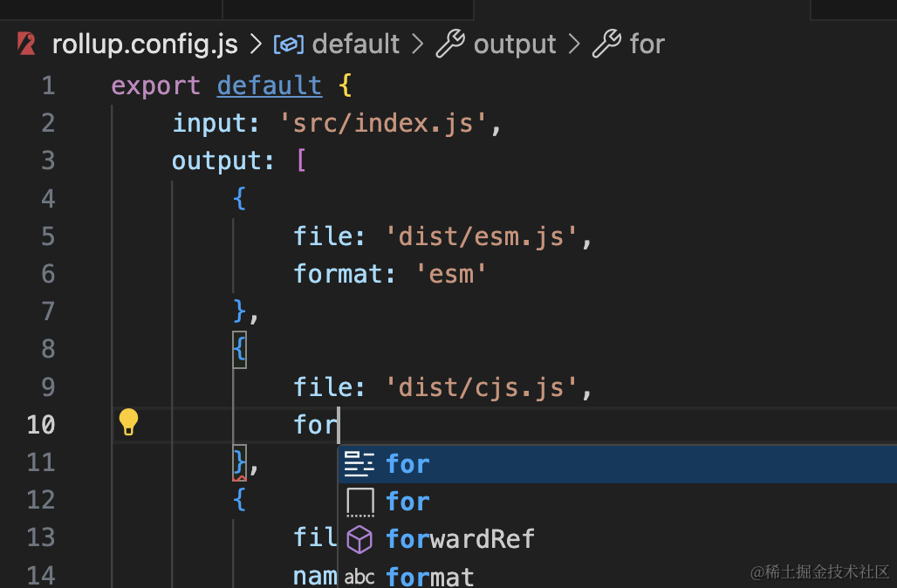Click the underlined 'default' keyword on line 1
Image resolution: width=897 pixels, height=588 pixels.
coord(269,85)
